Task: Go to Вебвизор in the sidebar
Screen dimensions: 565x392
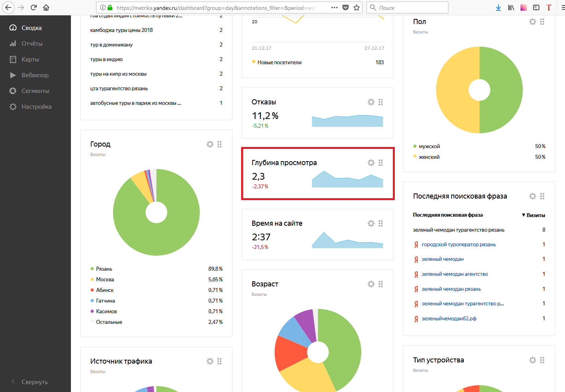Action: click(35, 75)
